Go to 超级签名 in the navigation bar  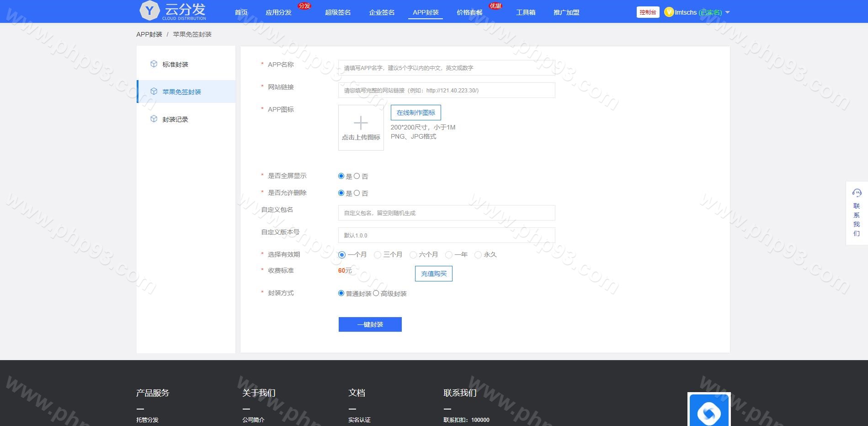point(338,12)
